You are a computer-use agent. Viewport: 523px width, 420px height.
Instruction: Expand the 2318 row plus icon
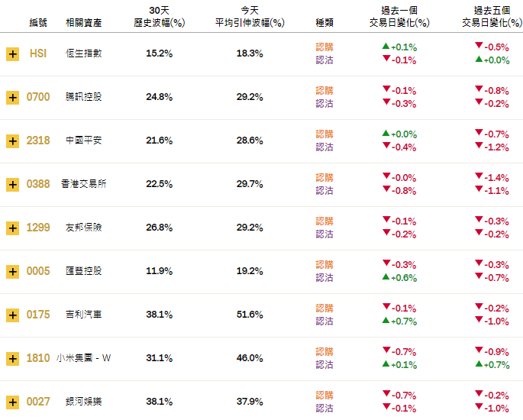[x=12, y=141]
